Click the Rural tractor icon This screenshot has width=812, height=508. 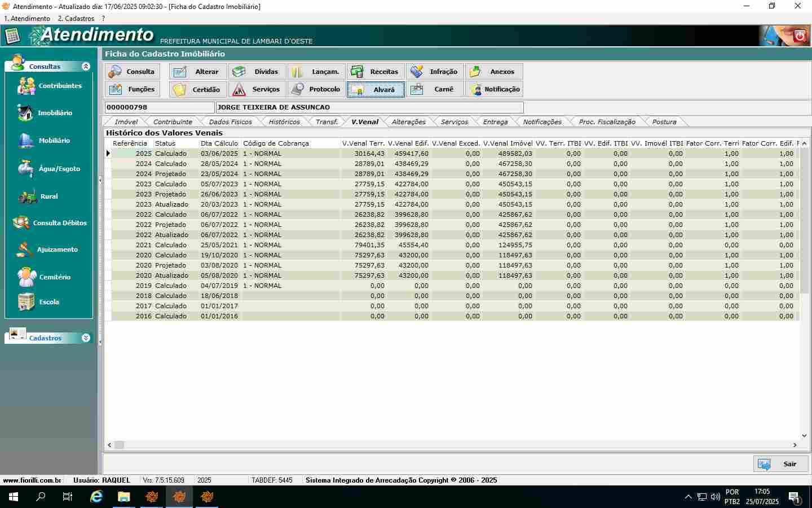click(x=27, y=196)
